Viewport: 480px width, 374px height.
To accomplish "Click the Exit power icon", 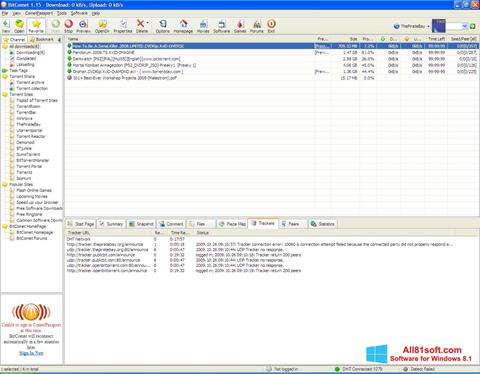I will point(271,24).
